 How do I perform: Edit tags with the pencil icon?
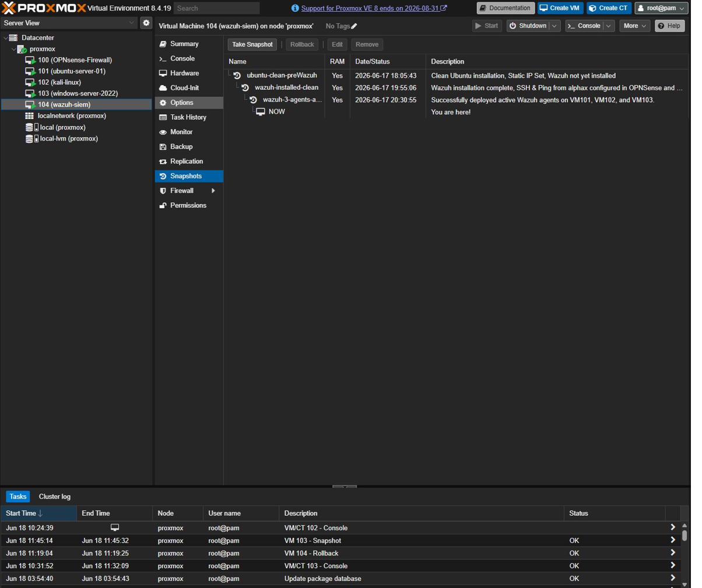354,26
